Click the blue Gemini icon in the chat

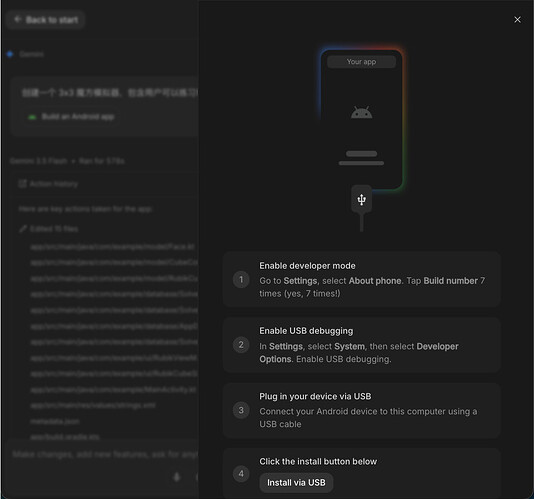pos(10,54)
